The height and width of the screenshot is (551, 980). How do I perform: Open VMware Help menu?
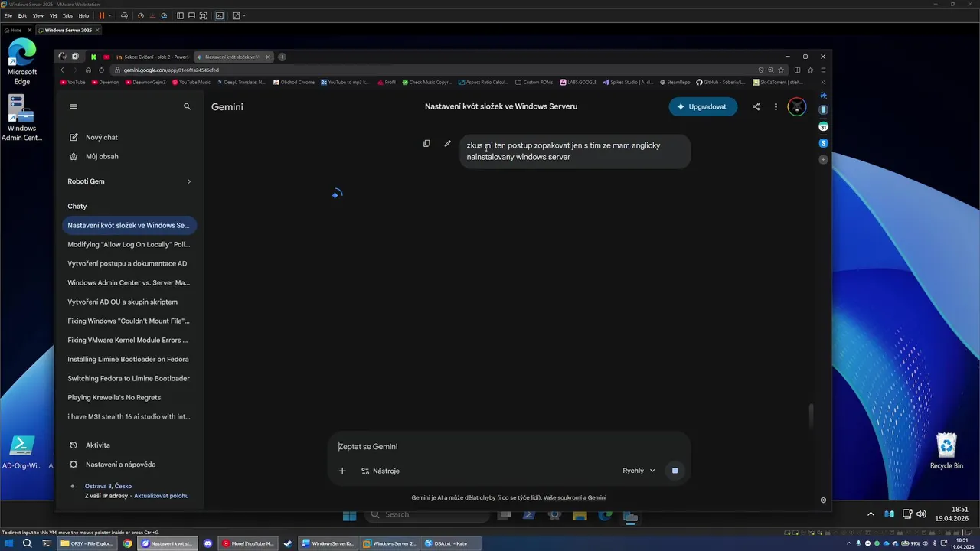[83, 15]
